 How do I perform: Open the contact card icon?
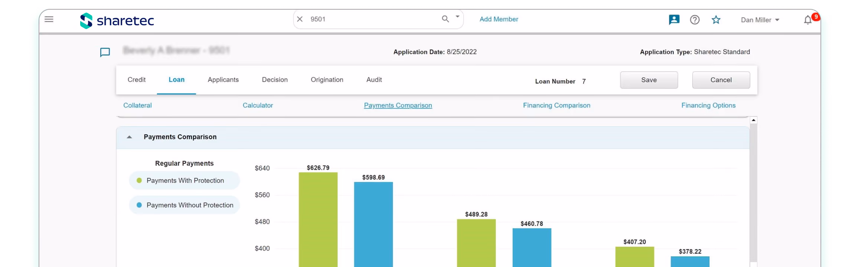pyautogui.click(x=674, y=20)
